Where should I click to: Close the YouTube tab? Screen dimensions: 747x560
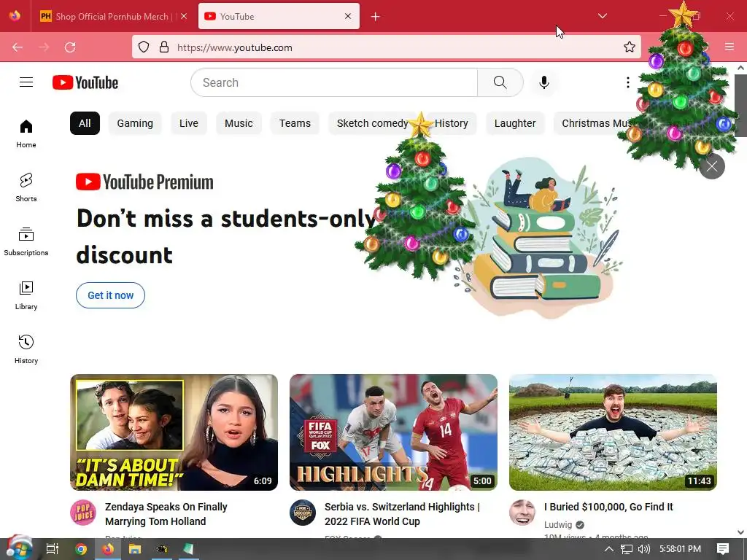(x=348, y=16)
